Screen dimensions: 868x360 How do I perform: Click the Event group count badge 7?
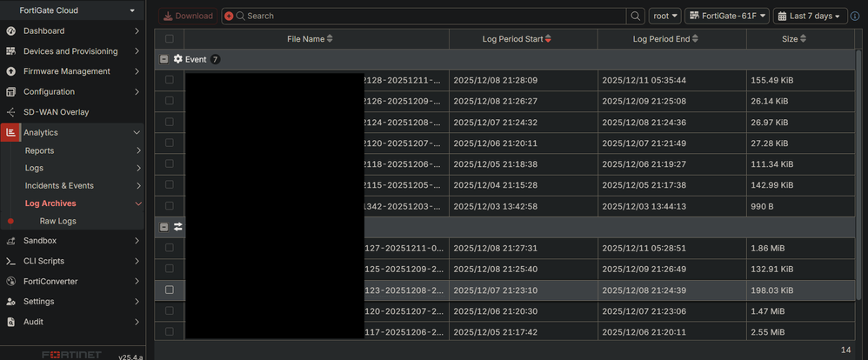pos(216,59)
